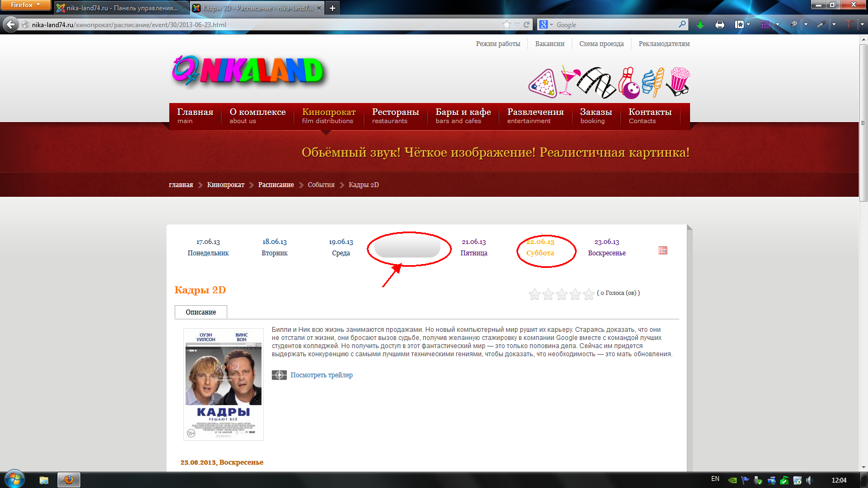Open new tab with plus button
Image resolution: width=868 pixels, height=488 pixels.
point(333,8)
